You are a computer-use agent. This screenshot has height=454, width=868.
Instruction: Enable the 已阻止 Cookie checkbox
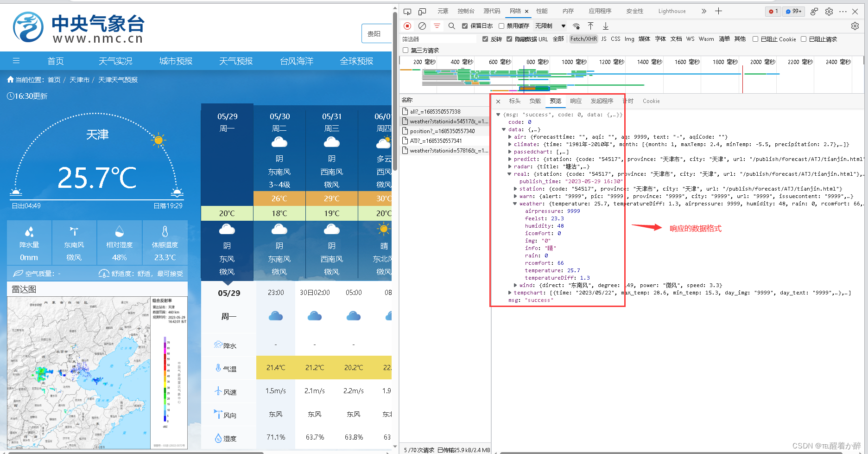(x=755, y=39)
